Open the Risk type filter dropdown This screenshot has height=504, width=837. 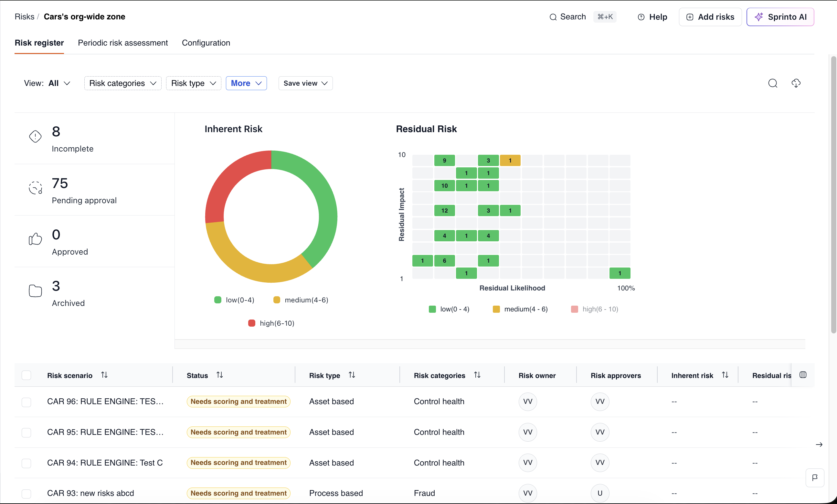[194, 83]
